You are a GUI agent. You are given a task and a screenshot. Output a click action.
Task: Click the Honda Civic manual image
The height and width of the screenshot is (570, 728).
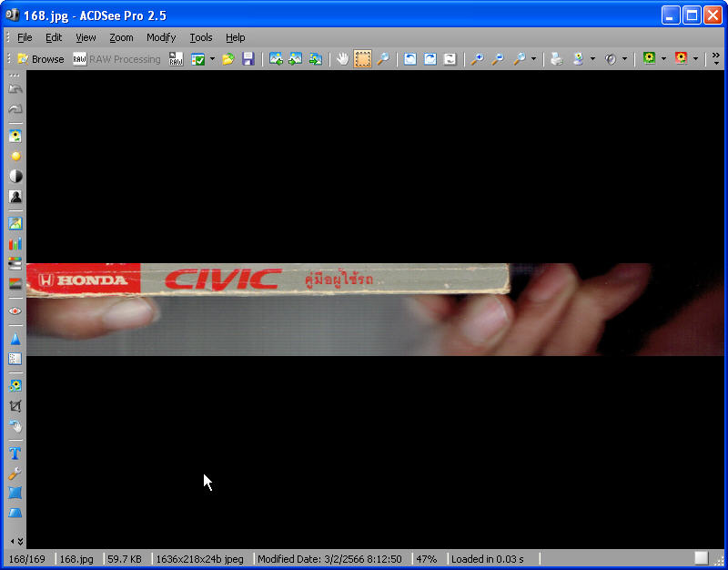point(375,310)
